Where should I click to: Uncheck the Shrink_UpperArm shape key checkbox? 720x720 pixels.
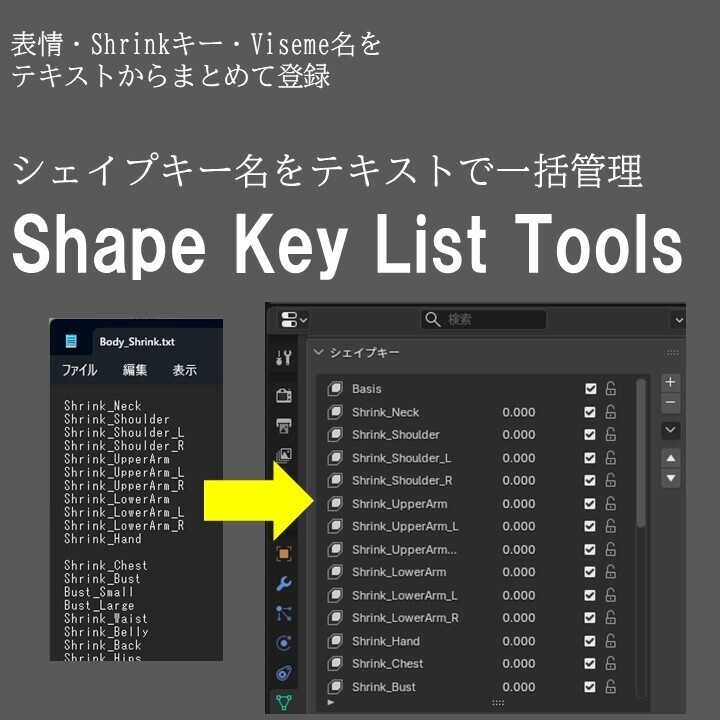tap(590, 504)
